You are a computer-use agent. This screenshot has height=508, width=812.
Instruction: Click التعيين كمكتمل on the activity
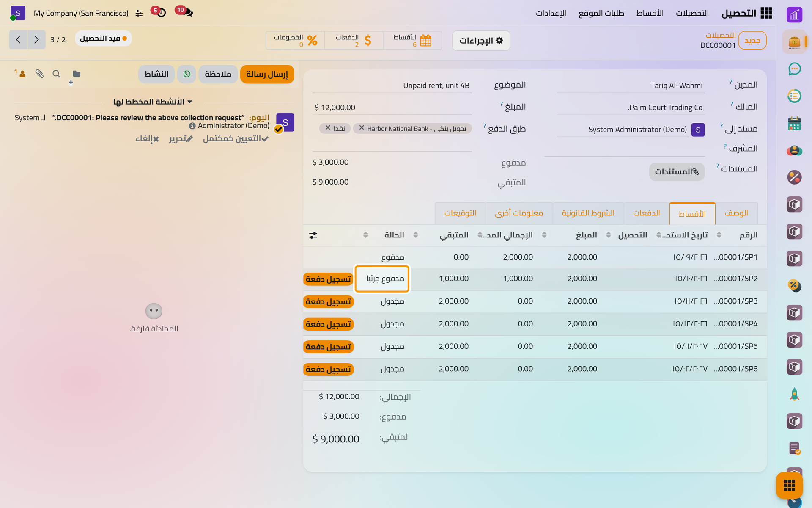tap(235, 139)
